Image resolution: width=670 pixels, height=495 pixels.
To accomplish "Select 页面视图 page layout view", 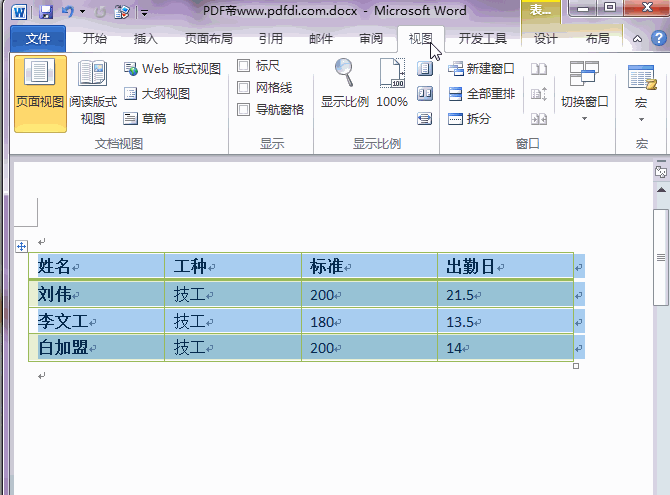I will tap(40, 94).
